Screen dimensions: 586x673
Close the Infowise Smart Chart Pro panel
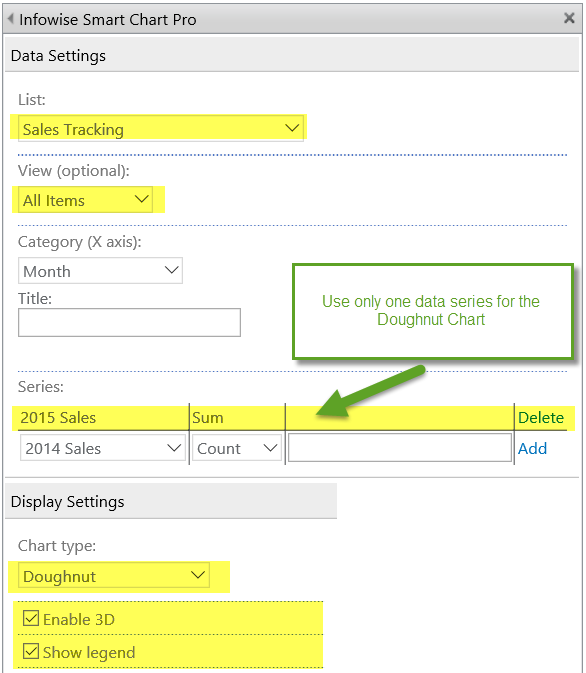569,18
